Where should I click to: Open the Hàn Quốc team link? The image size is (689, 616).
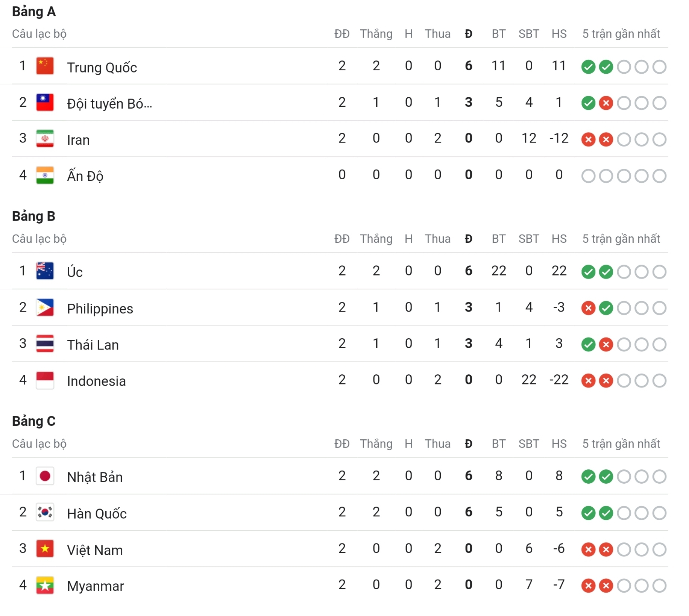[97, 513]
